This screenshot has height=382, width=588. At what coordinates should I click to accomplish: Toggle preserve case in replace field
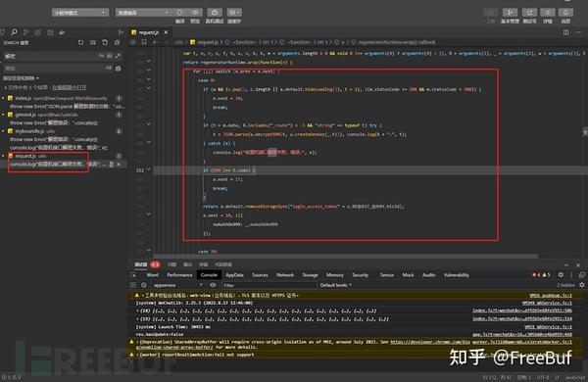109,68
